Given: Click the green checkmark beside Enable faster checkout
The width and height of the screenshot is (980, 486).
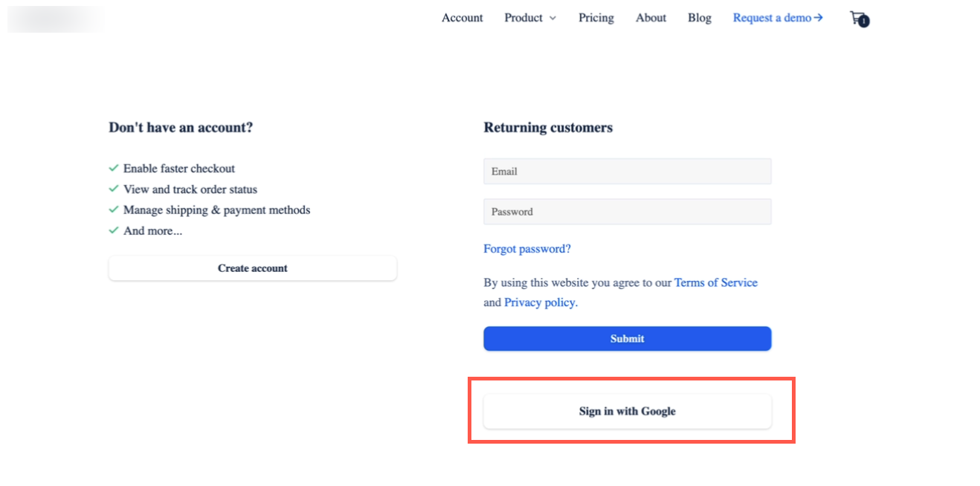Looking at the screenshot, I should (113, 168).
